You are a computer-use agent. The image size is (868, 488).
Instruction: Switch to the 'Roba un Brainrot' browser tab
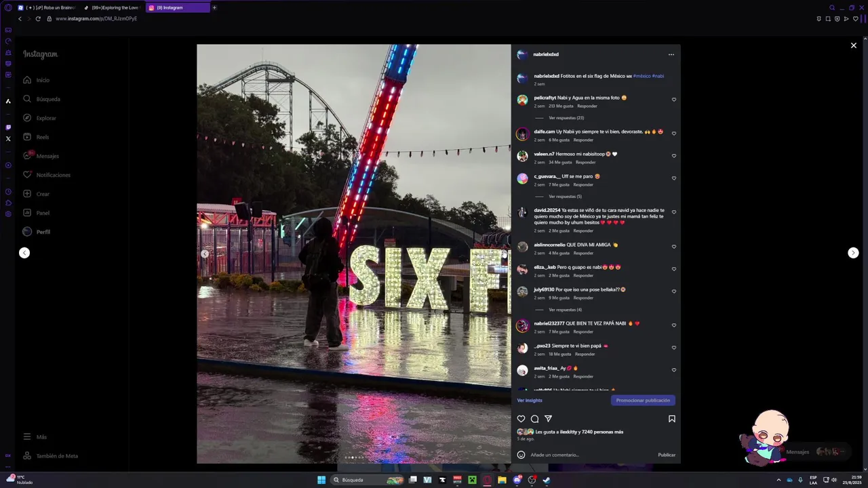[x=46, y=7]
